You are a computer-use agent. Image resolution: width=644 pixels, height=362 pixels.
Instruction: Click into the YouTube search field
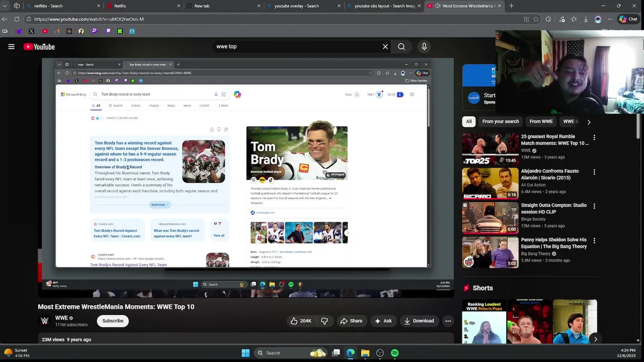click(x=296, y=47)
